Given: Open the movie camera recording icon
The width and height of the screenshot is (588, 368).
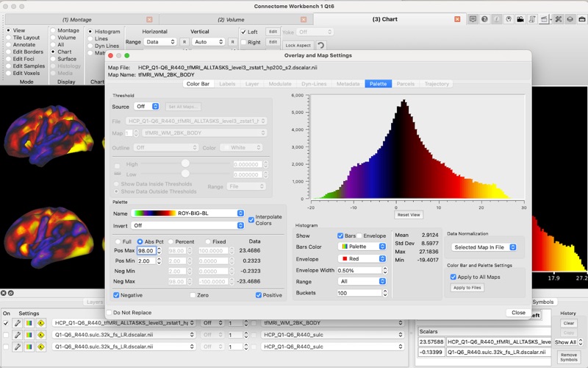Looking at the screenshot, I should pos(520,19).
